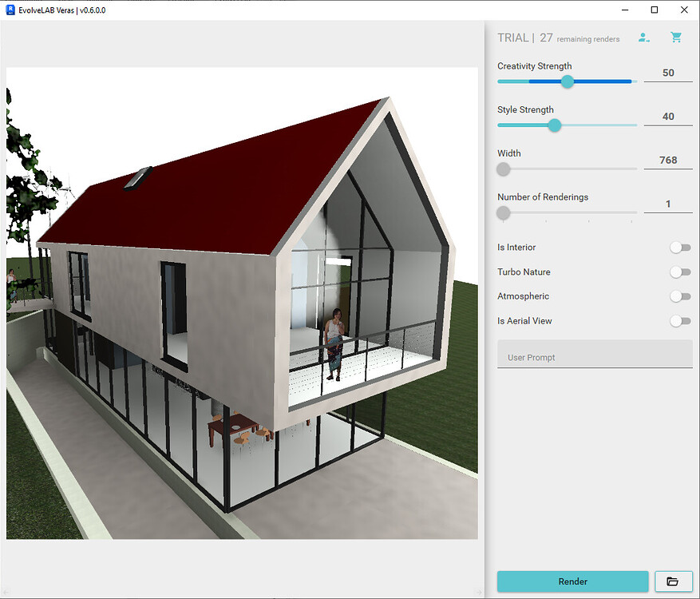Open the folder icon next to Render
This screenshot has height=599, width=700.
click(673, 581)
